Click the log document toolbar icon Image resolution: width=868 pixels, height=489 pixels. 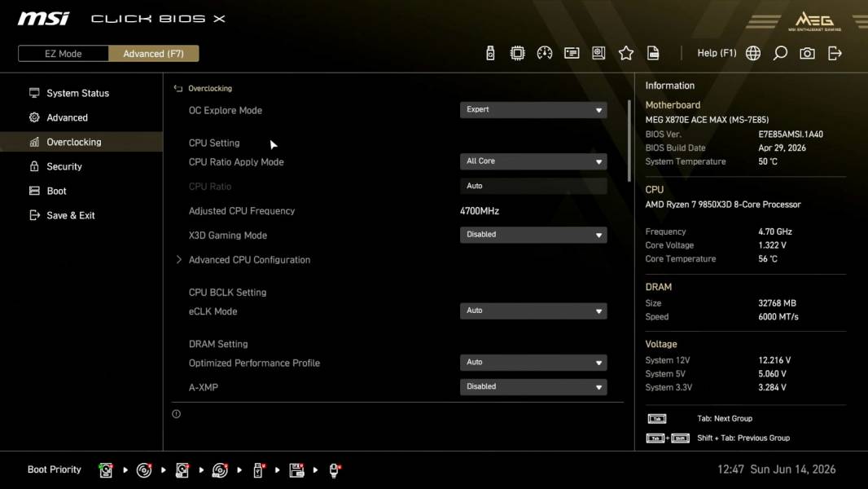[653, 53]
